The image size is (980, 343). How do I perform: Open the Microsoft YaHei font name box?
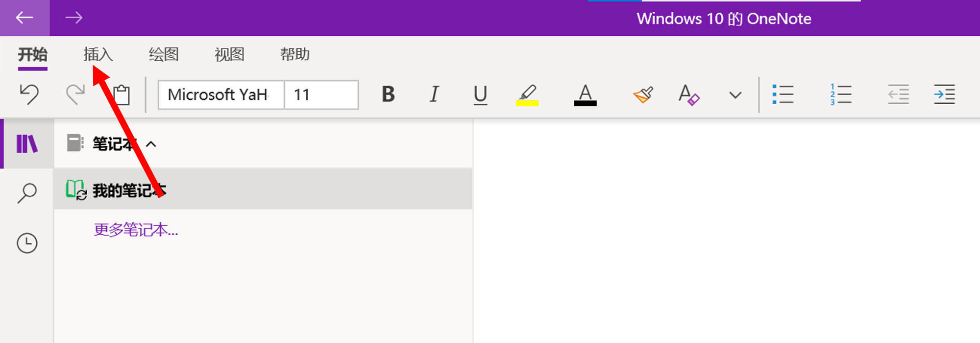pos(221,94)
